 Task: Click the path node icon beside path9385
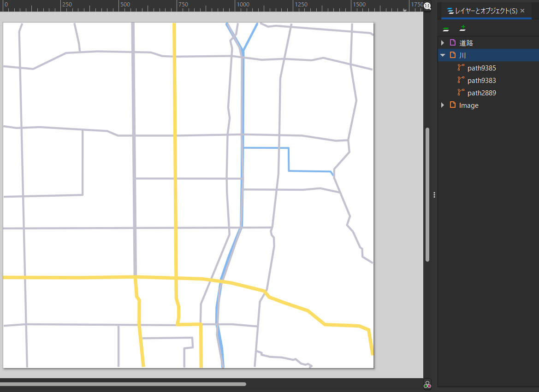[460, 68]
